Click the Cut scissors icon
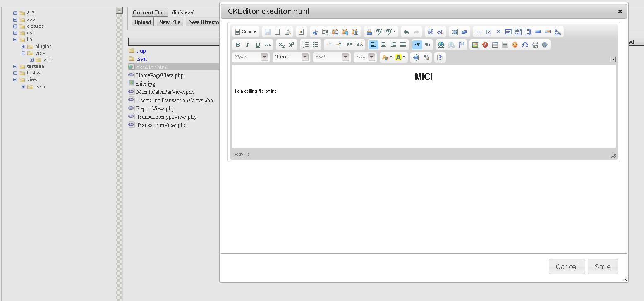 tap(315, 32)
